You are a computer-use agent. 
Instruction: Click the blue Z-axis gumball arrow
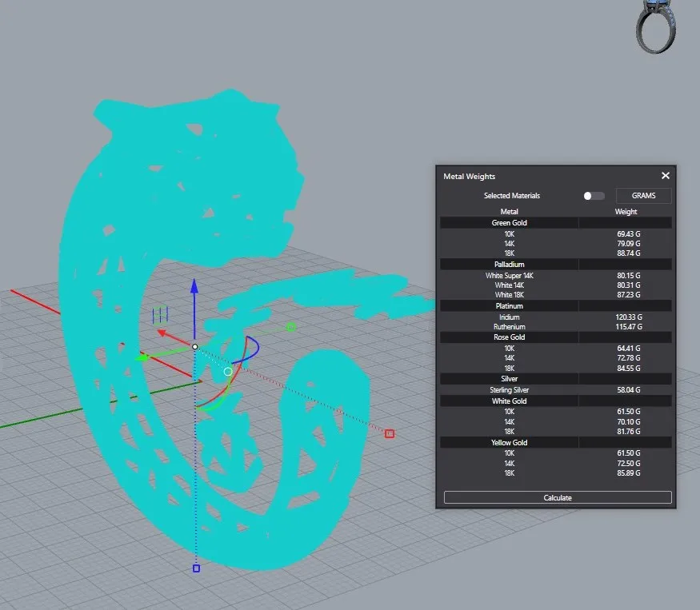pyautogui.click(x=194, y=288)
